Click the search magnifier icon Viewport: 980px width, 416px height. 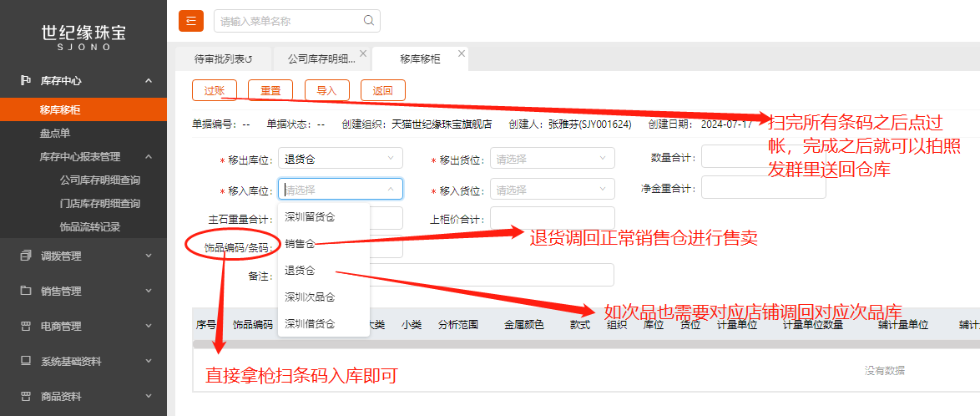368,21
